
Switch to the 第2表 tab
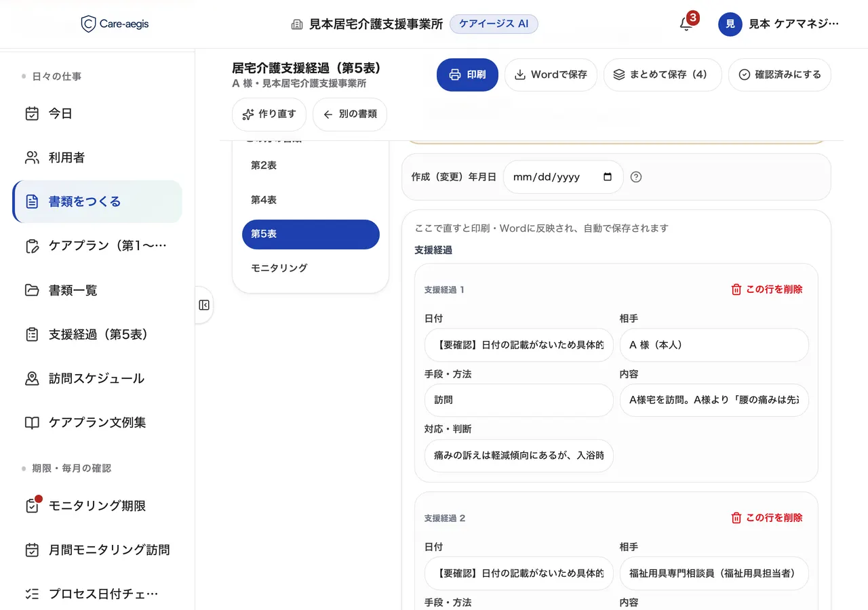(x=311, y=165)
